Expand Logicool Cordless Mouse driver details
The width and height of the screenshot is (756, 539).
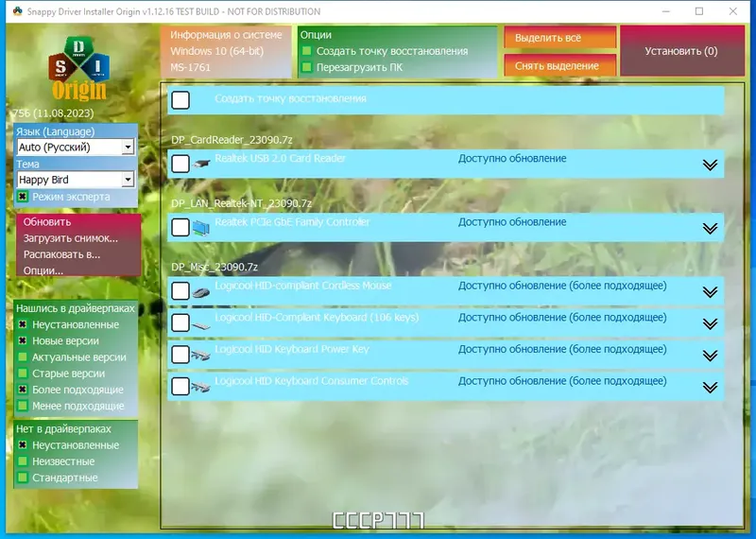(x=710, y=292)
